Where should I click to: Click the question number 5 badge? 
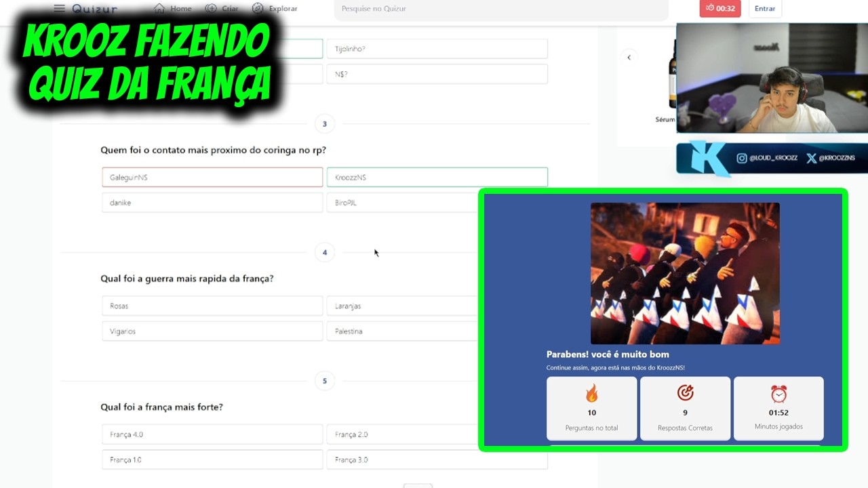pyautogui.click(x=324, y=381)
